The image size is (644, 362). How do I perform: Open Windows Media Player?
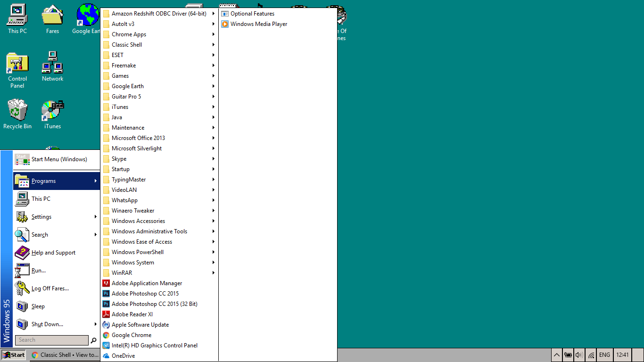coord(278,24)
